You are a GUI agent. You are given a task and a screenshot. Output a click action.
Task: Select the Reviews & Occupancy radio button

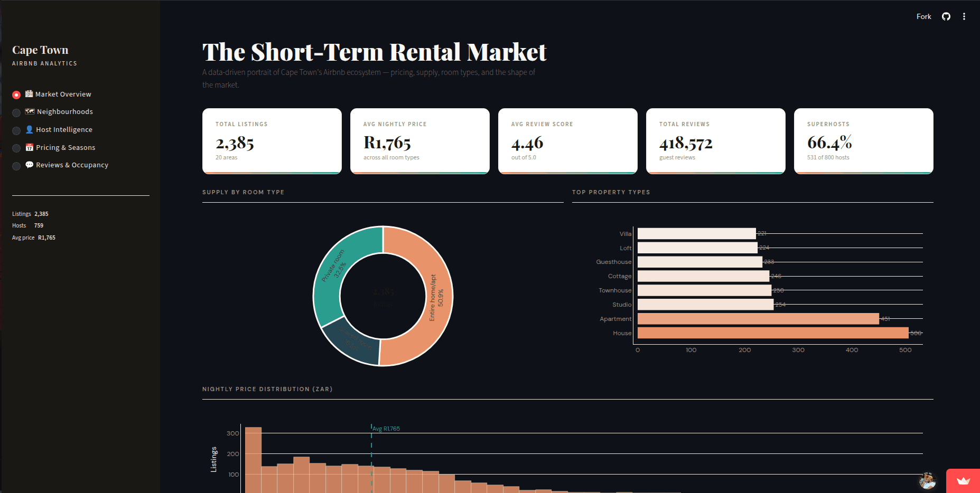[x=16, y=166]
